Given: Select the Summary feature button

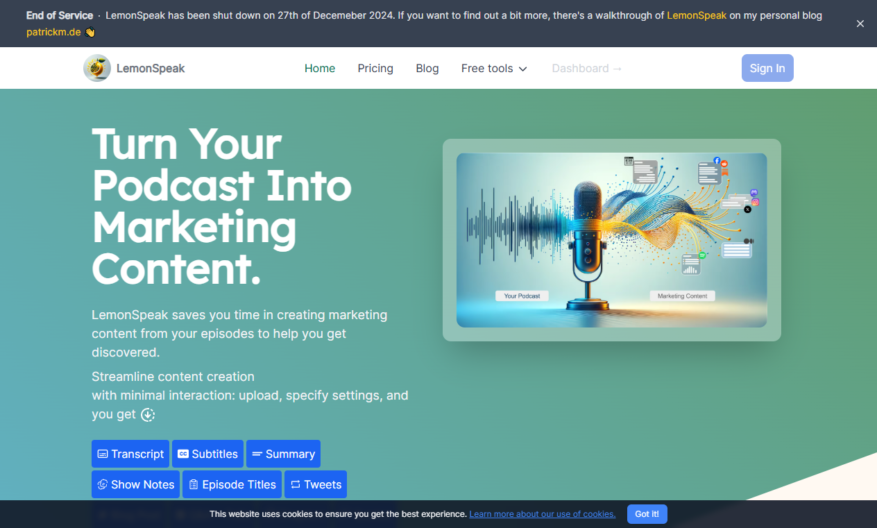Looking at the screenshot, I should [283, 454].
